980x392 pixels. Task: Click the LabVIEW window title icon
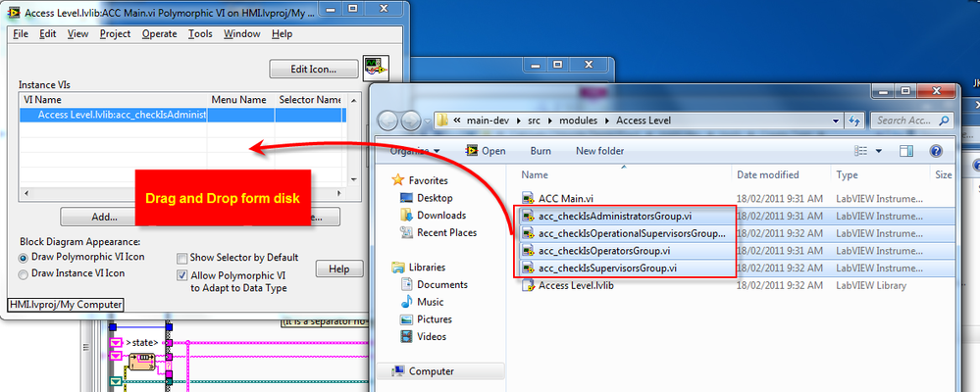click(13, 12)
